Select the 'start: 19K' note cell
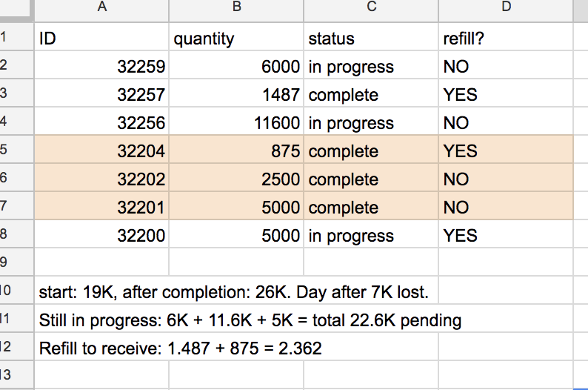This screenshot has height=390, width=588. (x=236, y=290)
